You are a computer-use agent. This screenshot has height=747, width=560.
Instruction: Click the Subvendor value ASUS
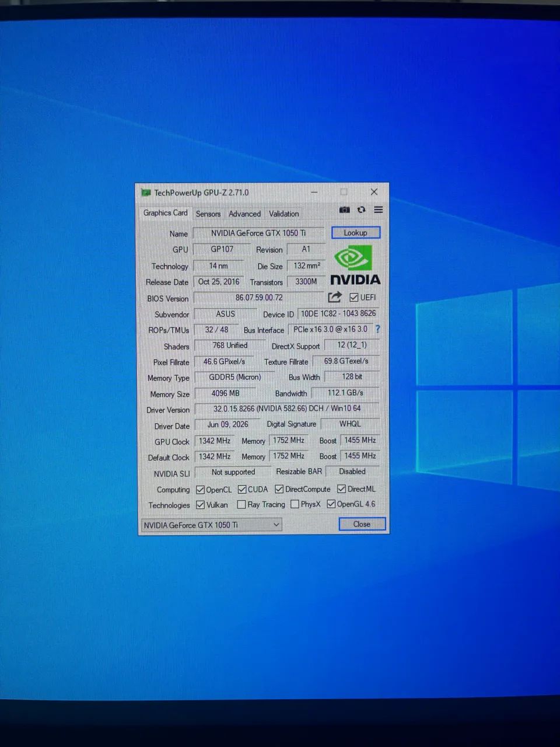click(x=226, y=314)
